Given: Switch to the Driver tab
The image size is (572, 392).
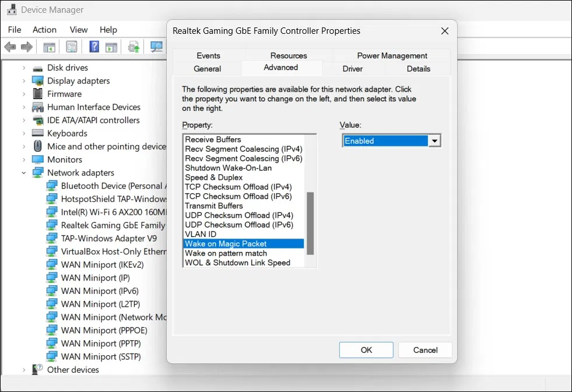Looking at the screenshot, I should [x=352, y=68].
